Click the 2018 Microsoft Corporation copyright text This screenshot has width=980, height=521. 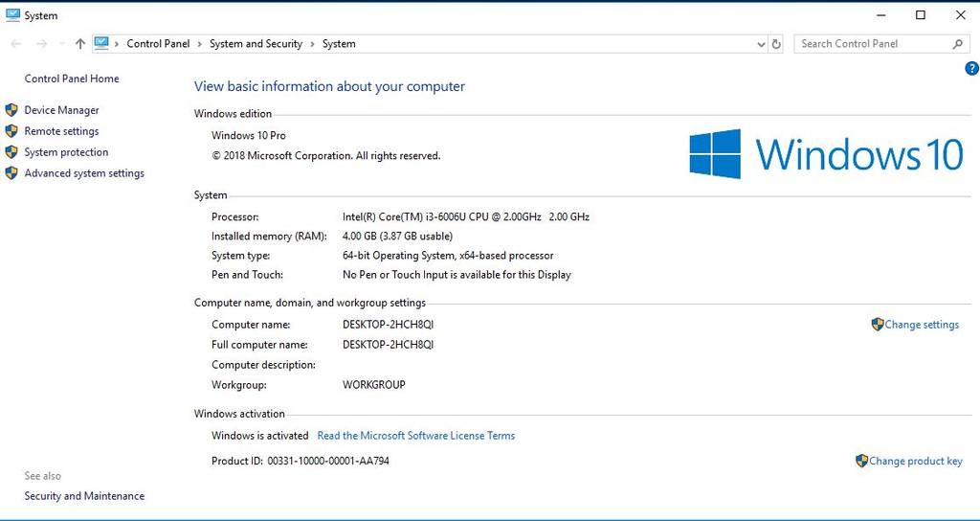pyautogui.click(x=326, y=156)
